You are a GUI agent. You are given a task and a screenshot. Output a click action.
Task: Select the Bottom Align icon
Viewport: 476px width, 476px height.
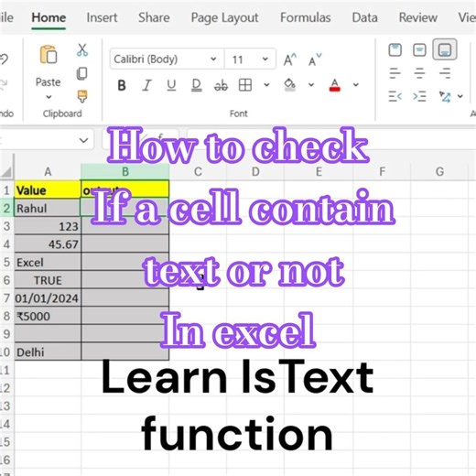[445, 49]
